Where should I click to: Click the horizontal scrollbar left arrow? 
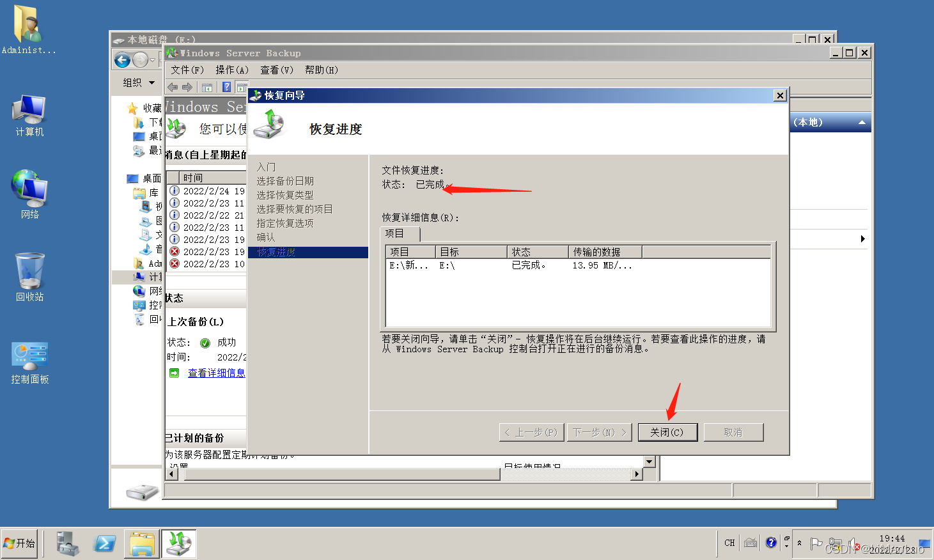click(x=172, y=474)
